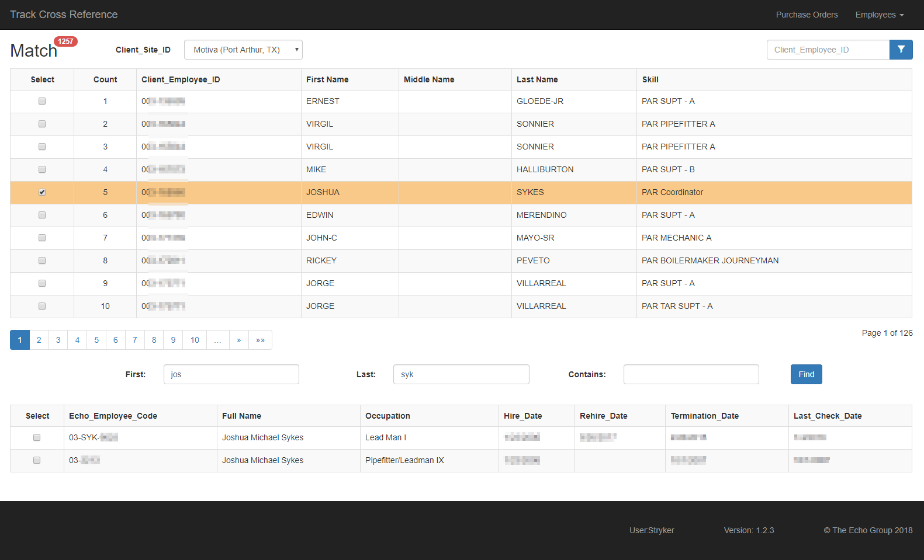Tick the Pipefitter/Leadman IX result checkbox
Viewport: 924px width, 560px height.
37,460
